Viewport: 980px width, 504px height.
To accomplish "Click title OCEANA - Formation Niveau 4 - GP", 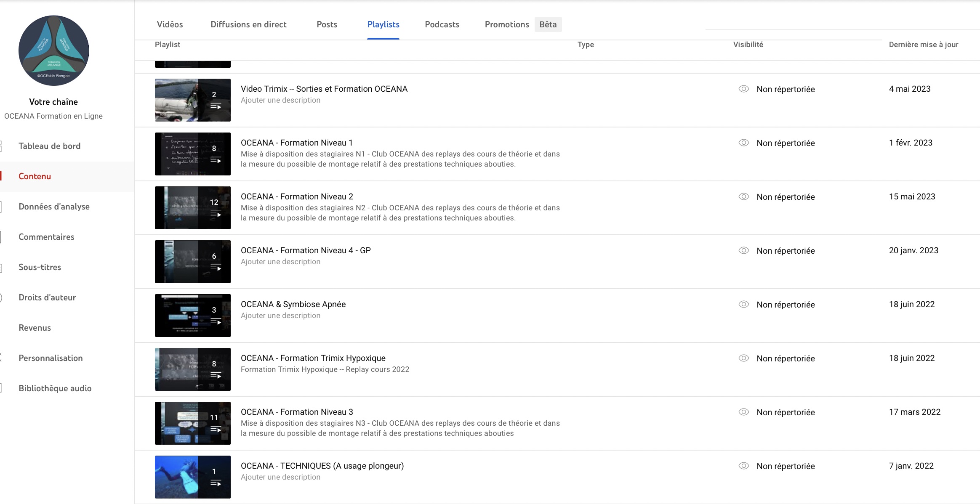I will 306,250.
